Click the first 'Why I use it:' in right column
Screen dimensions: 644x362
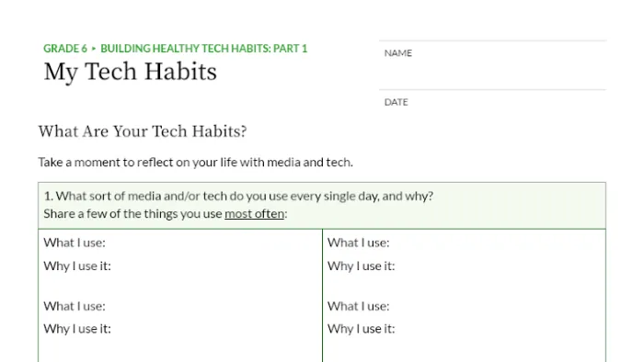tap(361, 266)
